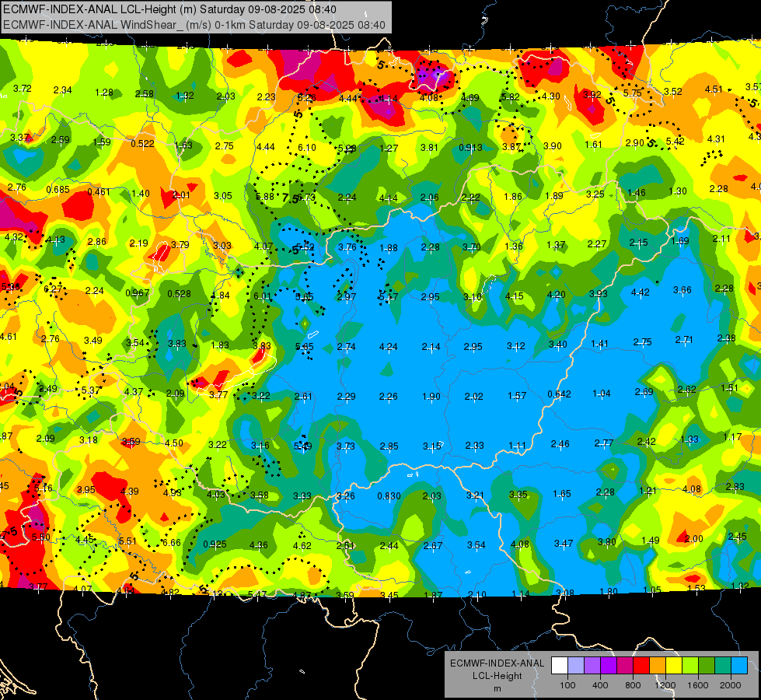Click the wind shear value '2.46'
This screenshot has width=761, height=700.
click(x=560, y=444)
